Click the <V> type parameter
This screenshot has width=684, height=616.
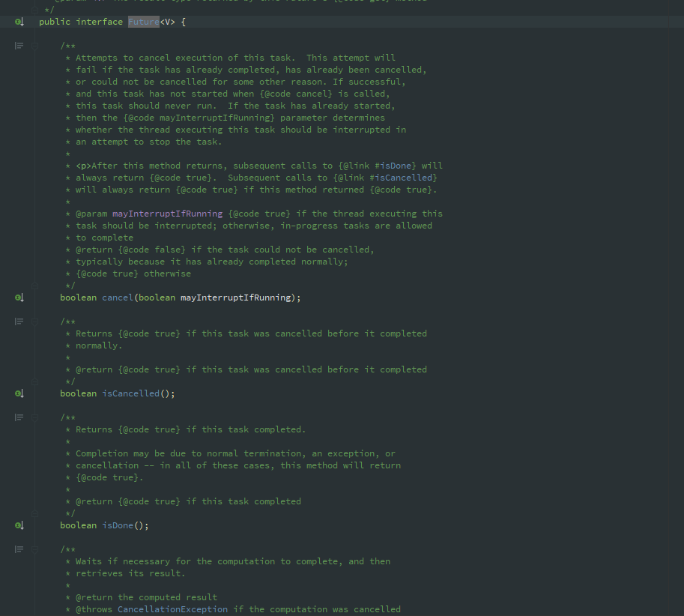(x=168, y=22)
